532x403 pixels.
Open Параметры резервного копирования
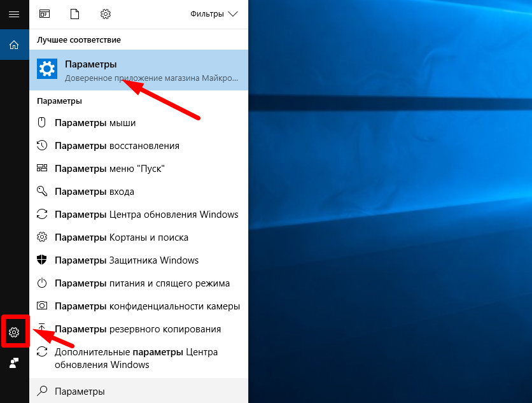tap(137, 329)
